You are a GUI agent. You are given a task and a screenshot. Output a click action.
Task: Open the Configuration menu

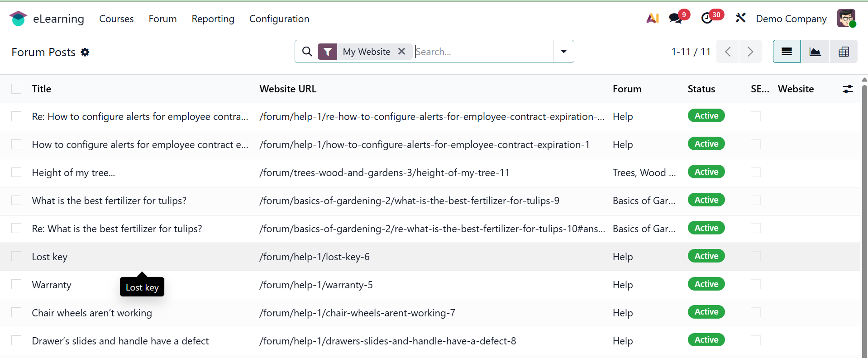point(279,19)
